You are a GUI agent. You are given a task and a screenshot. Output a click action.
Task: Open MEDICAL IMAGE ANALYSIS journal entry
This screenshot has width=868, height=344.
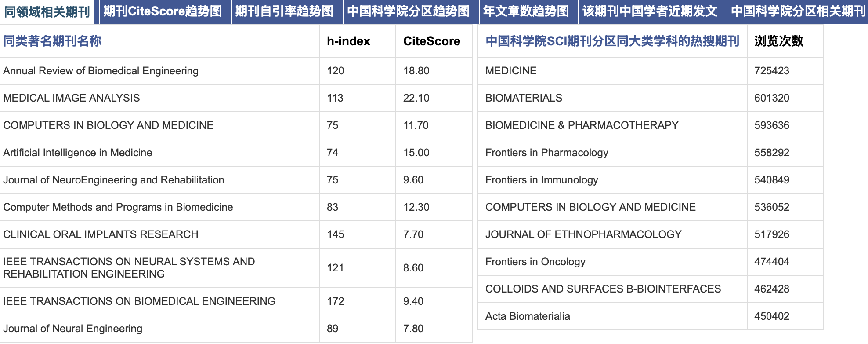(72, 98)
